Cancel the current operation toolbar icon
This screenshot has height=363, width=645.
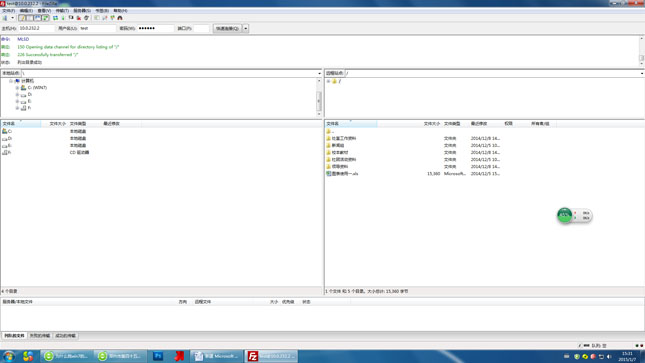click(71, 18)
